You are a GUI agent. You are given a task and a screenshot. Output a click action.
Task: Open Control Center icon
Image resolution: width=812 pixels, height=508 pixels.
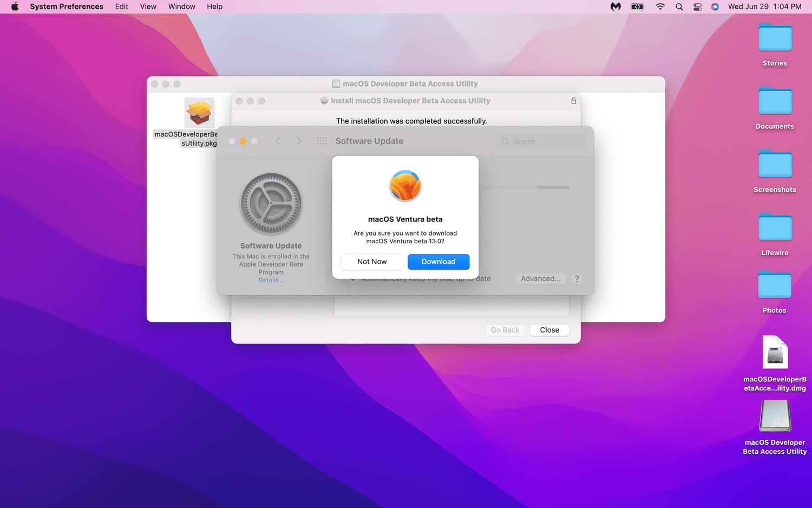tap(697, 6)
